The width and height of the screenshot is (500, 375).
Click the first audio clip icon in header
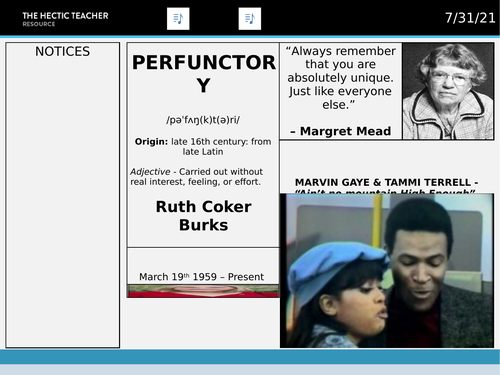pos(178,19)
